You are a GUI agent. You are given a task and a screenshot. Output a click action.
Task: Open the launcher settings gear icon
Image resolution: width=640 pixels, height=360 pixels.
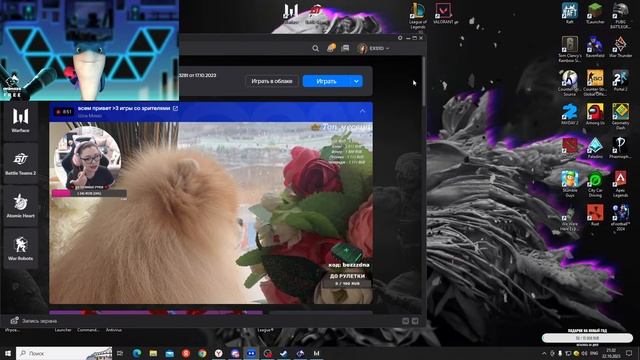[400, 38]
